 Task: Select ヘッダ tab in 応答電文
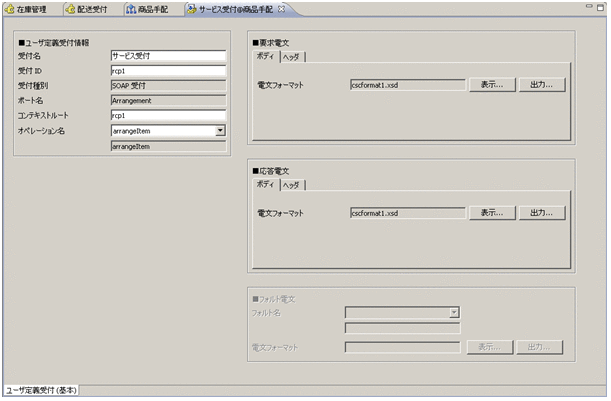(x=292, y=185)
